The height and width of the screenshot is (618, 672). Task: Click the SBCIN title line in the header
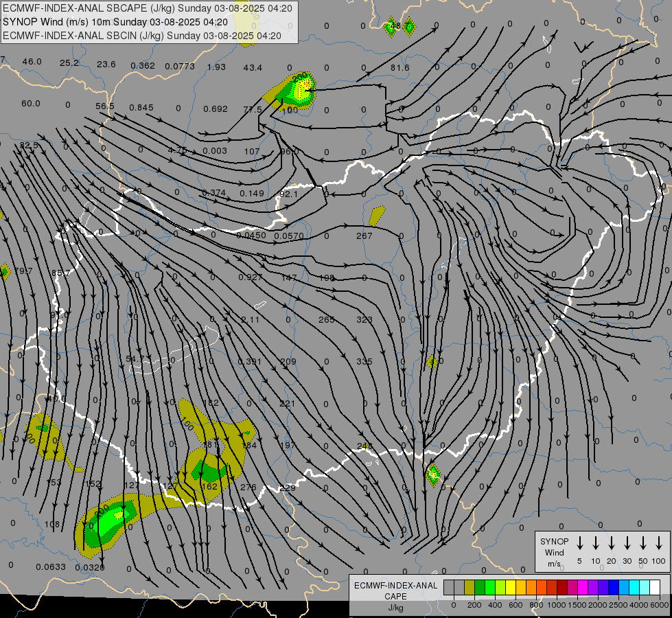(142, 36)
